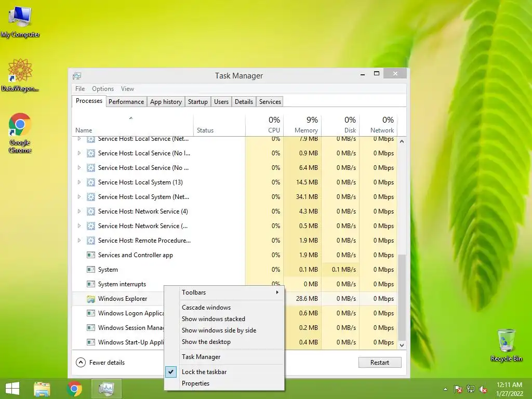Expand Service Host: Network Service 0.5 MB row
The height and width of the screenshot is (399, 532).
pyautogui.click(x=79, y=226)
